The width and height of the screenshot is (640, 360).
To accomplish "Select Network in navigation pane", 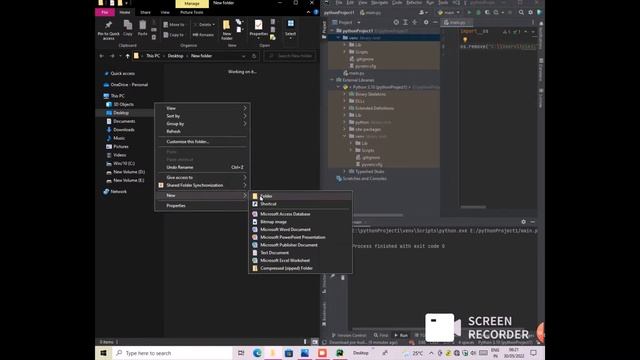I will pos(118,191).
